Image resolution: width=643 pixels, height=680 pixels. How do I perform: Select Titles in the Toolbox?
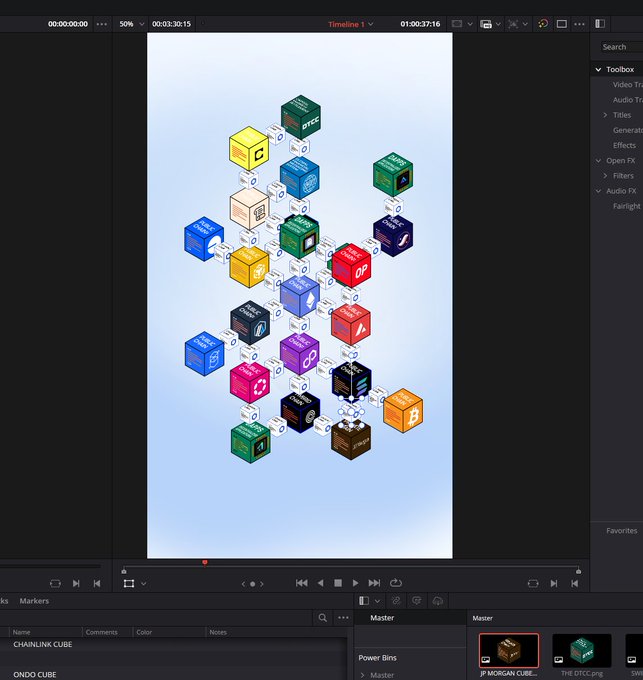[x=622, y=115]
